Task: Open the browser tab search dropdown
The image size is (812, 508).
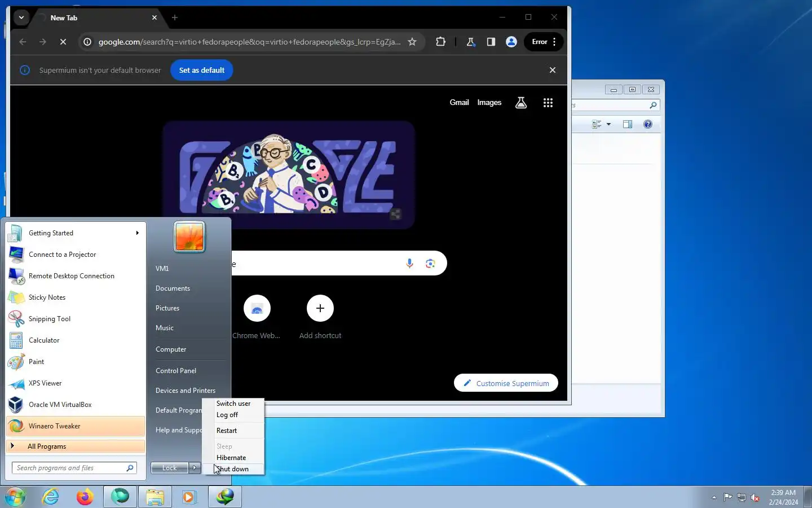Action: point(21,17)
